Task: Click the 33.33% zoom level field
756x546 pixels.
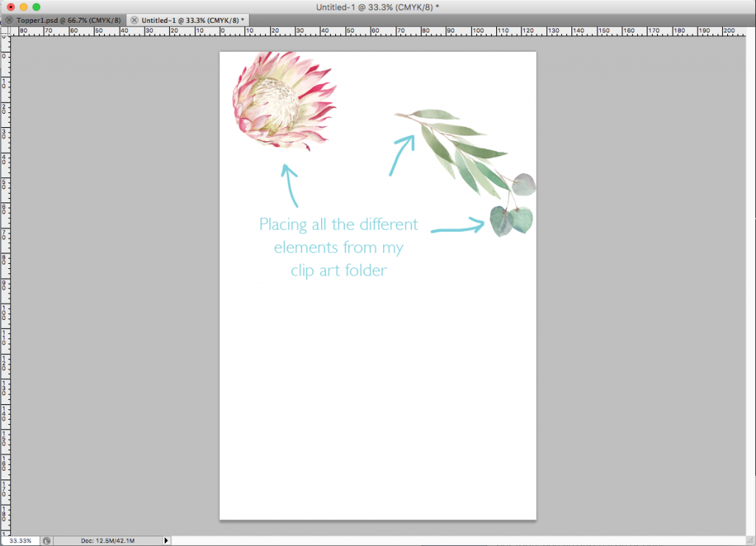Action: (x=20, y=541)
